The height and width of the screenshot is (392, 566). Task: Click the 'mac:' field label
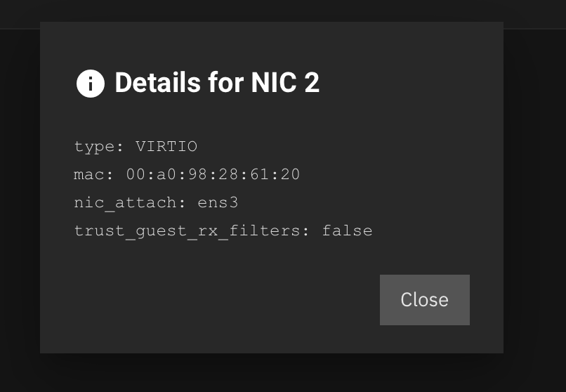[x=94, y=175]
